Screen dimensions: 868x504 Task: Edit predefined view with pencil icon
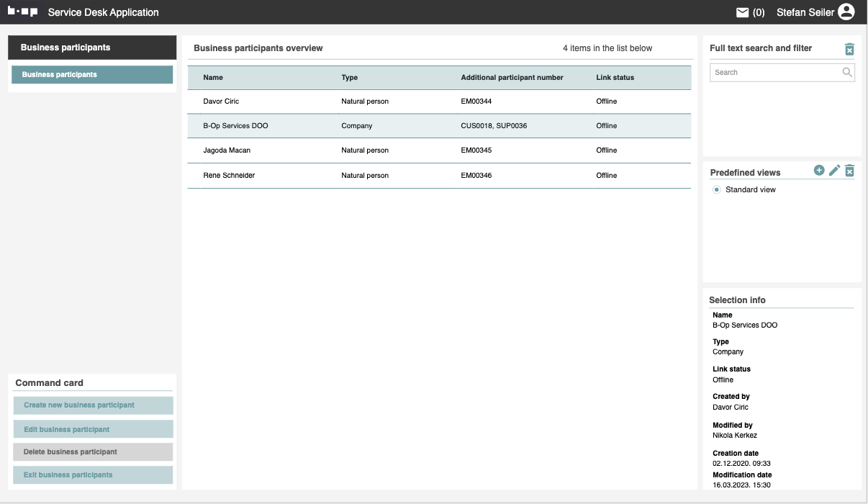(834, 171)
